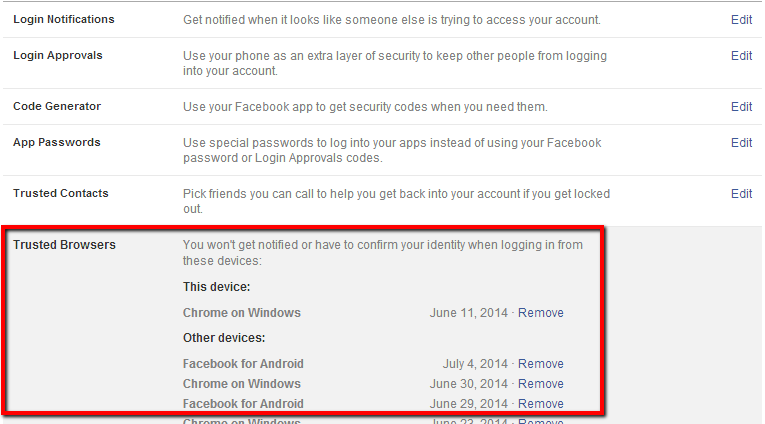Screen dimensions: 765x424
Task: Edit the Trusted Contacts setting
Action: click(x=741, y=194)
